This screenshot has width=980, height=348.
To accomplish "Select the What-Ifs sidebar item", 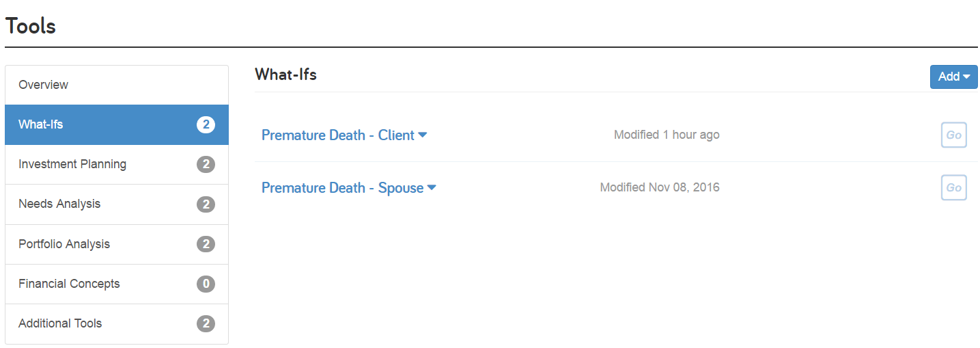I will click(117, 124).
